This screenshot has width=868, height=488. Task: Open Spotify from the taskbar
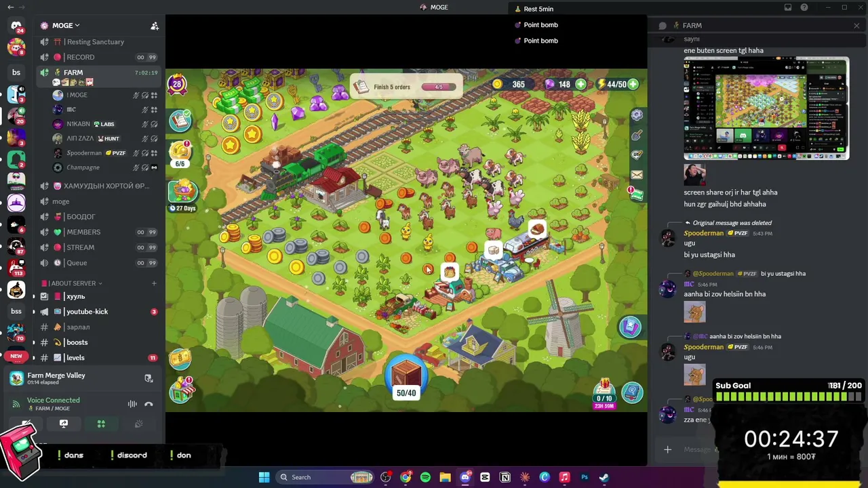(x=425, y=477)
